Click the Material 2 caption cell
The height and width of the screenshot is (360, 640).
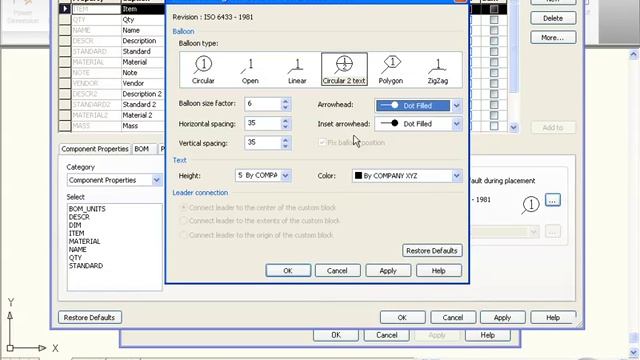(143, 115)
